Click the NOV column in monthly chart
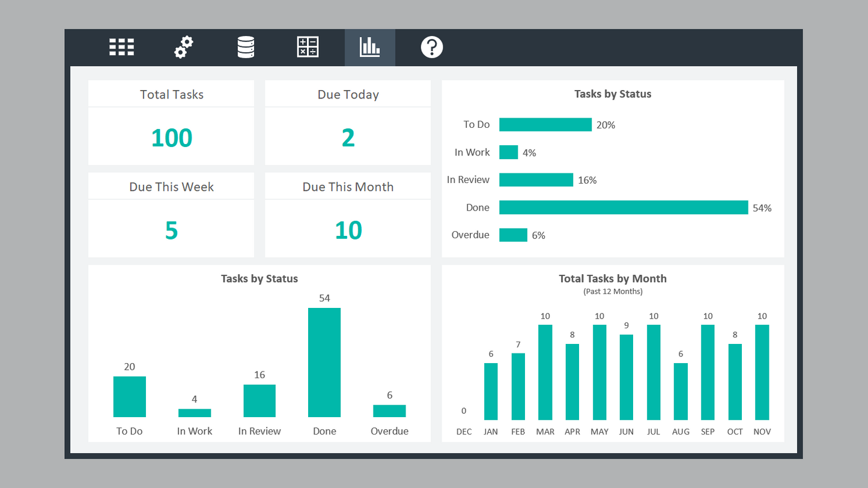 762,372
